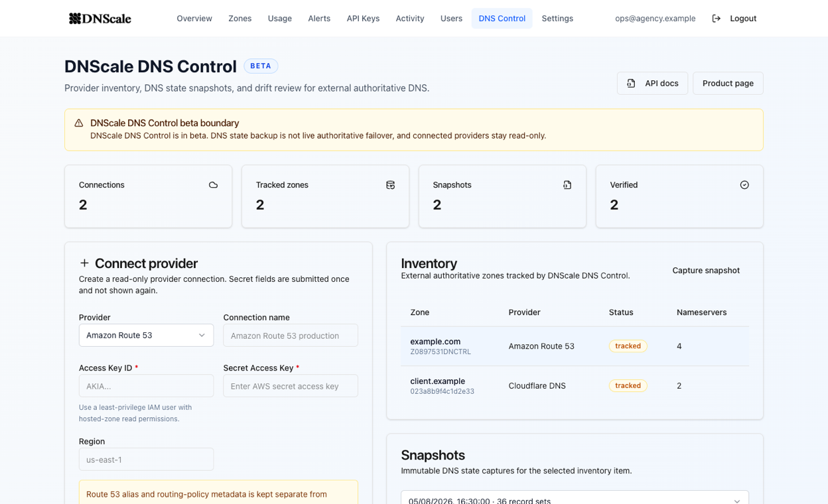
Task: Navigate to API Keys
Action: (363, 19)
